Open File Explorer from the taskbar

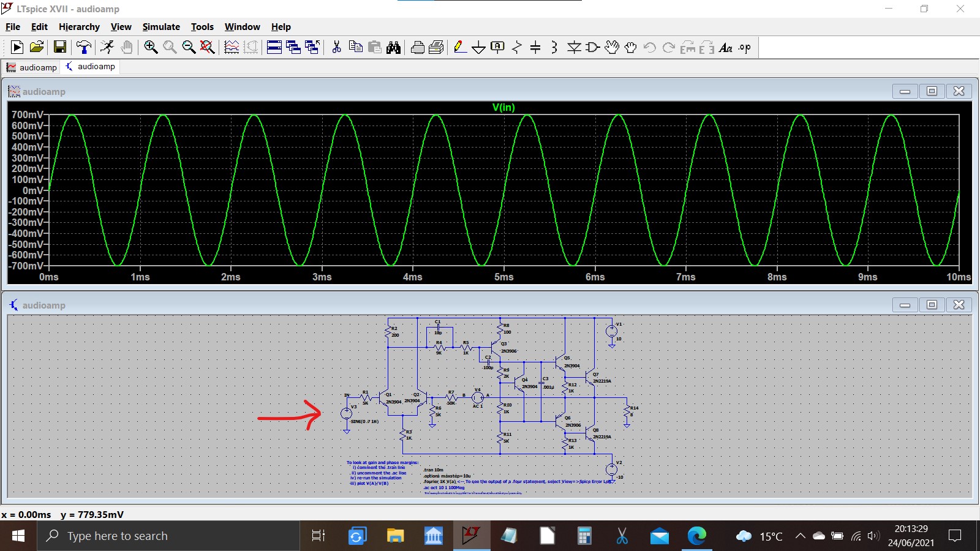pos(395,536)
